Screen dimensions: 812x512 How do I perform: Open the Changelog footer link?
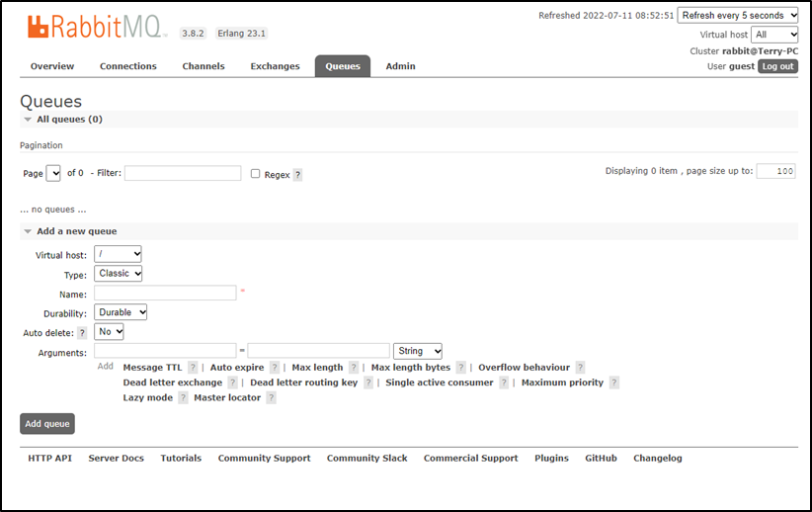coord(658,458)
